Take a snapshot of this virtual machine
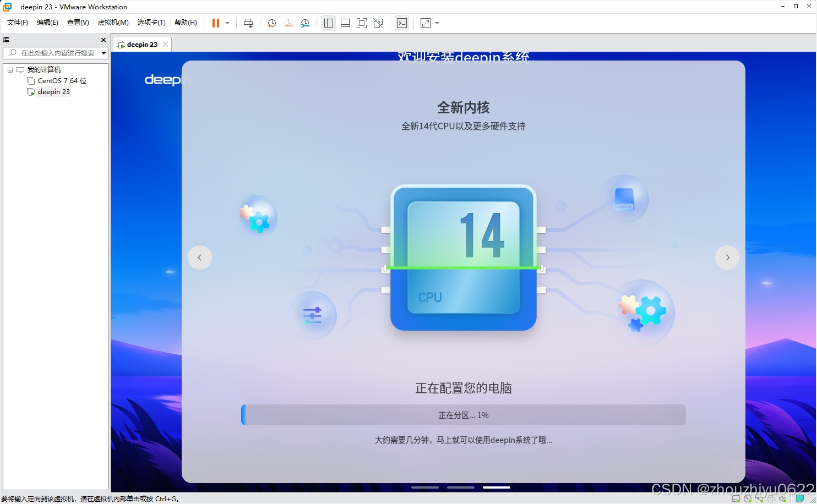The width and height of the screenshot is (817, 504). point(271,23)
